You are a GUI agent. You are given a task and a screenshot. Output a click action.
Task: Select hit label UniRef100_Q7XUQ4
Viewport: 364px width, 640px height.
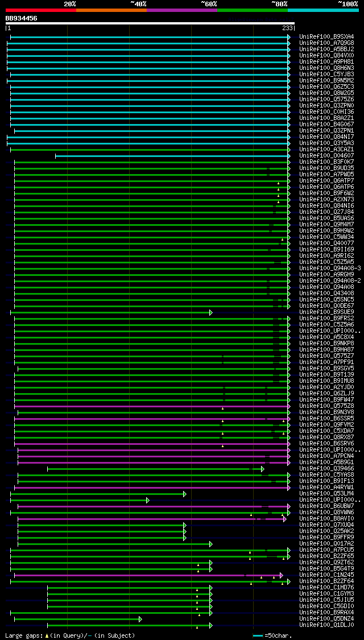pyautogui.click(x=326, y=525)
